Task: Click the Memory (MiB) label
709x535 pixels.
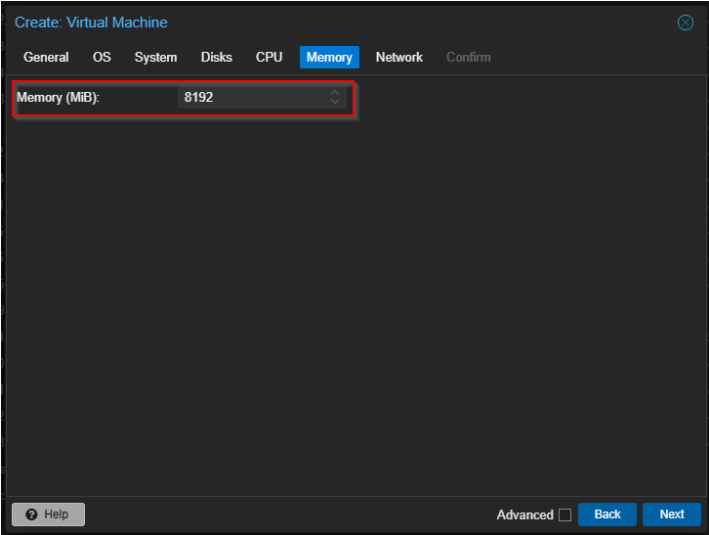Action: 58,98
